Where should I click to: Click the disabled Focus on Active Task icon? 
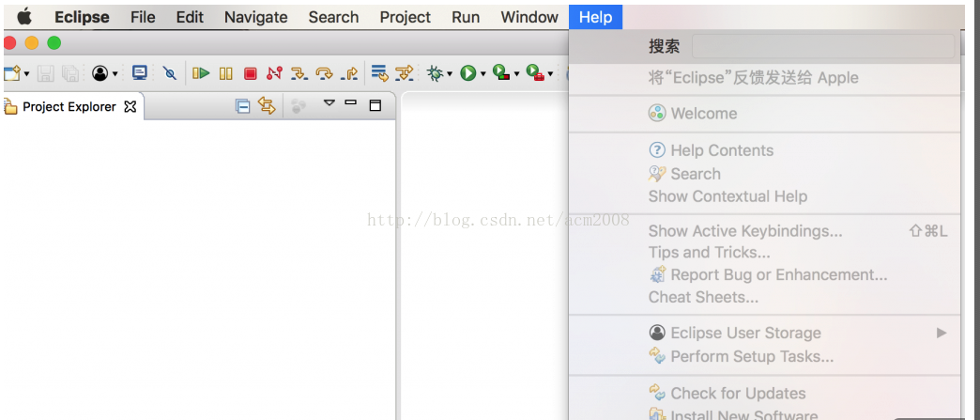(x=299, y=106)
